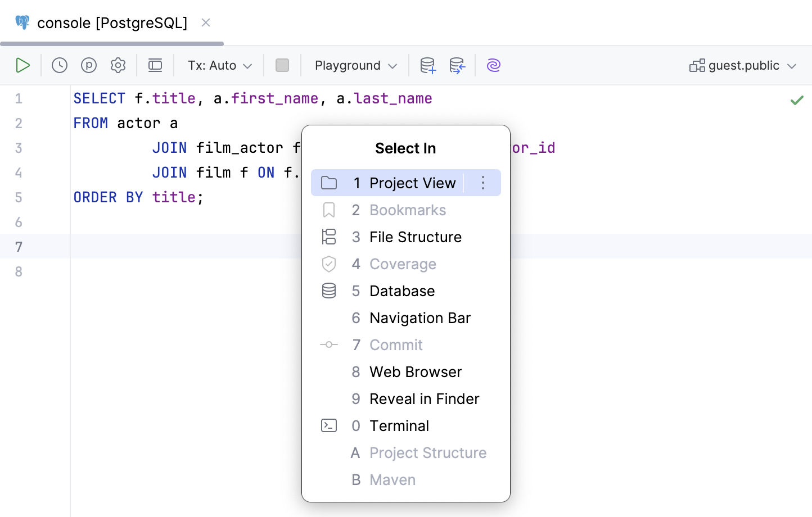
Task: Open the AI Assistant icon
Action: click(x=493, y=65)
